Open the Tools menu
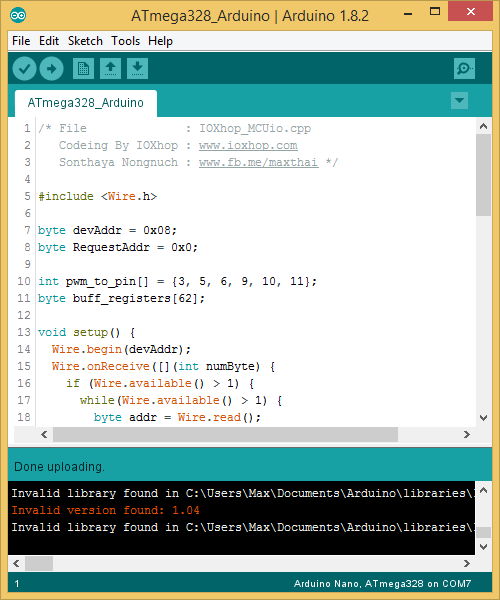The image size is (500, 600). point(125,41)
